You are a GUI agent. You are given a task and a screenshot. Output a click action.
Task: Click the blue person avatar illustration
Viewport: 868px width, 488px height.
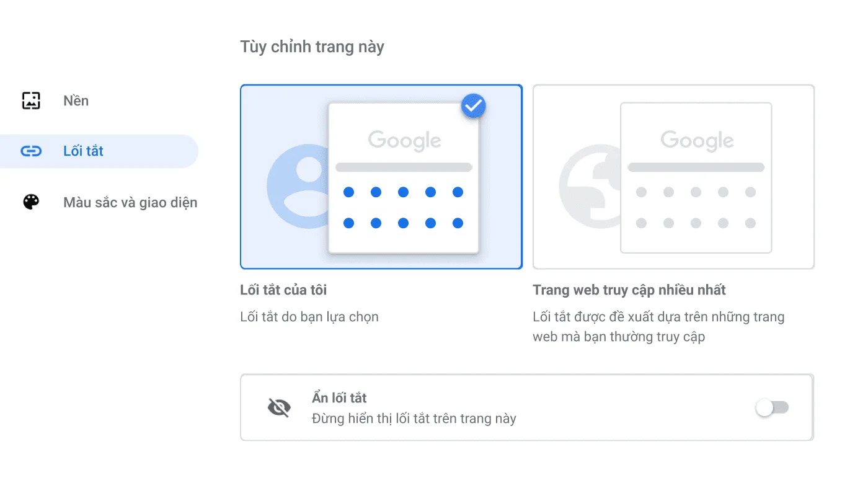304,186
